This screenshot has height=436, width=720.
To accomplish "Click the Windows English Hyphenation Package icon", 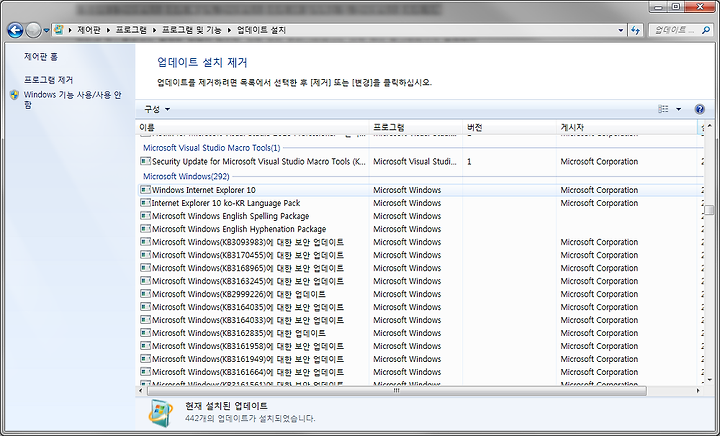I will [x=145, y=229].
